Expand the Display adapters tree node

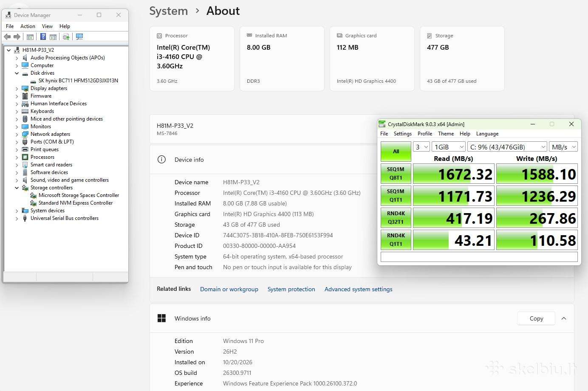(17, 88)
